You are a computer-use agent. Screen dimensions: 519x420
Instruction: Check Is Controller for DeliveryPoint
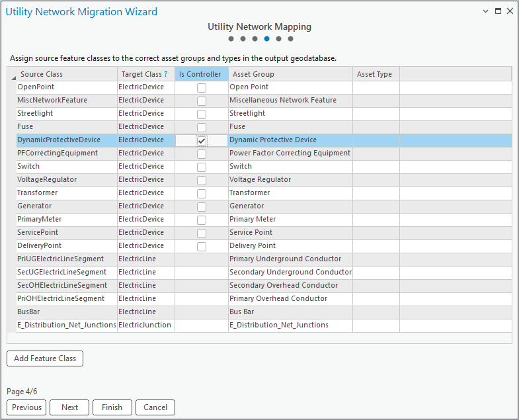(x=202, y=247)
